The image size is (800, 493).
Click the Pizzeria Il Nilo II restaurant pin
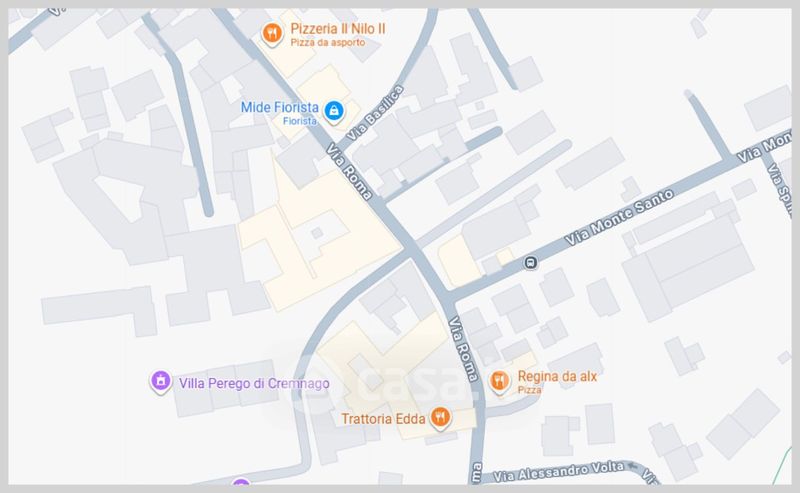272,34
